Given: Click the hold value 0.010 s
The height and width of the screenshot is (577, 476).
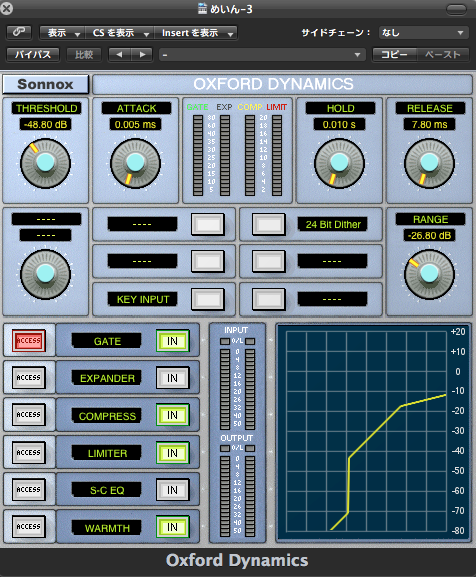Looking at the screenshot, I should click(x=339, y=124).
